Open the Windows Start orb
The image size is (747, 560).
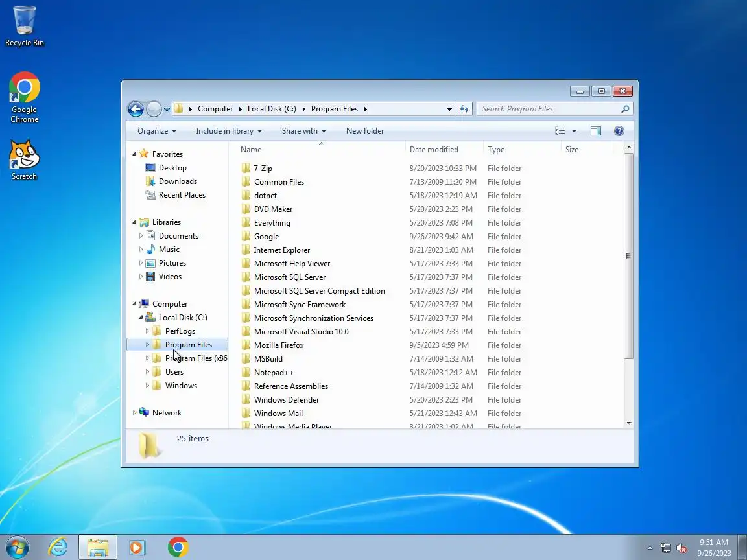(17, 547)
